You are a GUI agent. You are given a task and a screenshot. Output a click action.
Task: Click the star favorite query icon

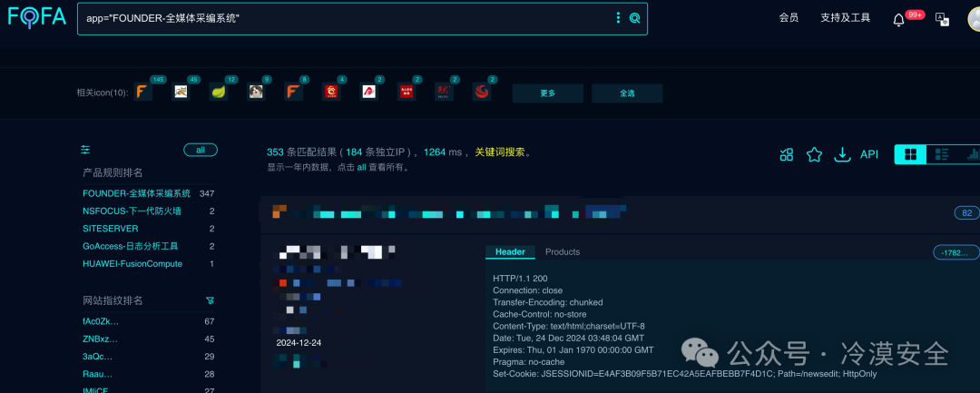814,154
